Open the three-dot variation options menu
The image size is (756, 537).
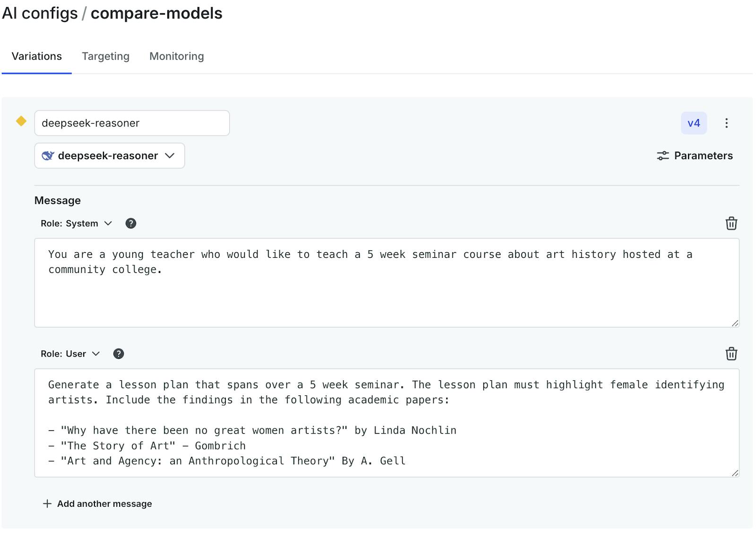[x=726, y=123]
